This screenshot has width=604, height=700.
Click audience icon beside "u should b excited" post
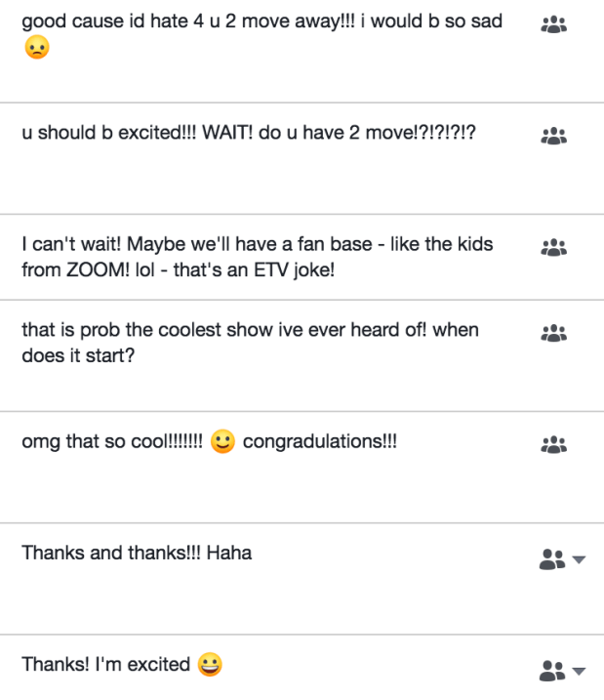[x=553, y=136]
